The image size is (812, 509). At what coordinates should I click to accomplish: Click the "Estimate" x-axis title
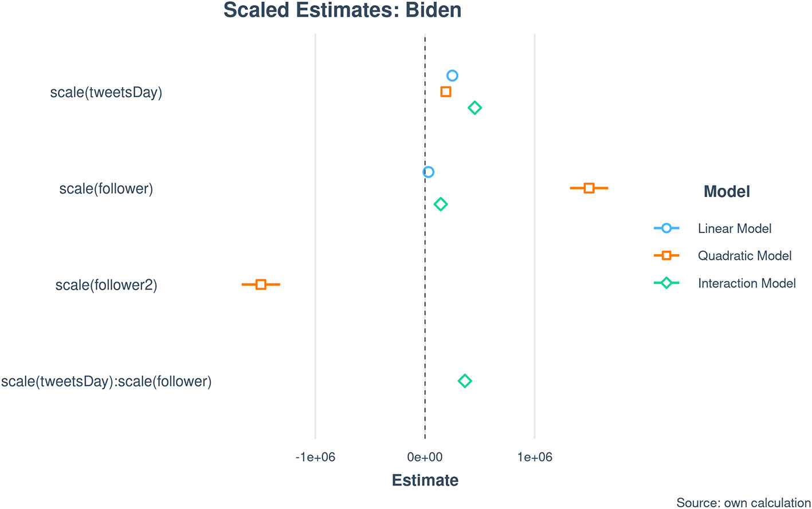(x=425, y=480)
